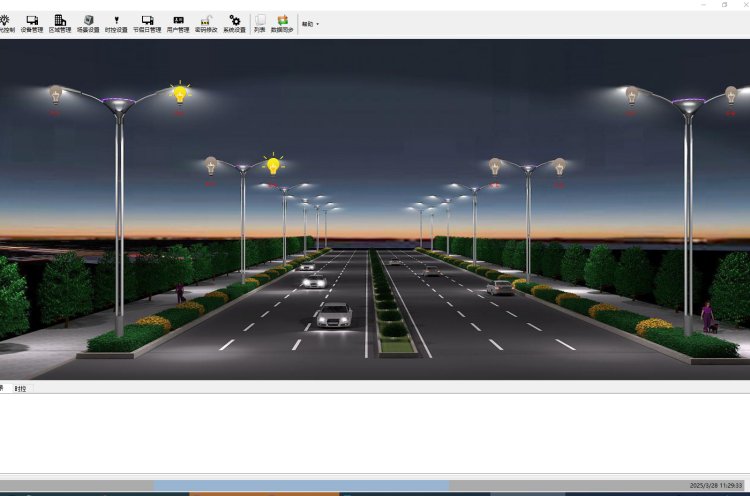Select the 时控设置 timer settings icon

pyautogui.click(x=117, y=23)
